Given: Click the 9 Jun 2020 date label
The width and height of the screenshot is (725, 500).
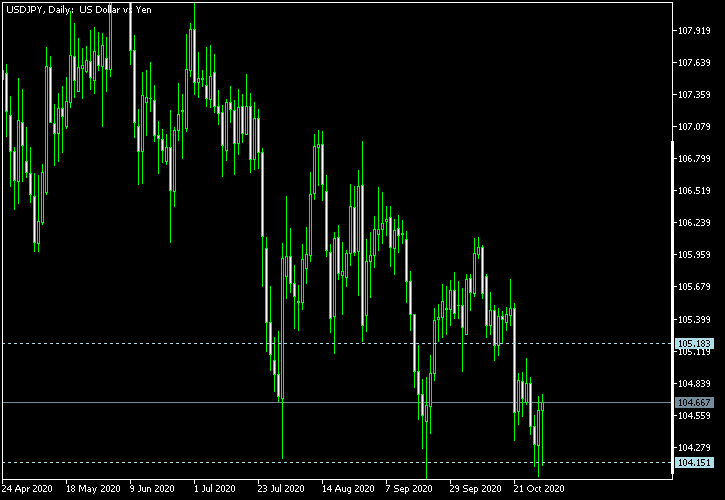Looking at the screenshot, I should click(x=153, y=489).
